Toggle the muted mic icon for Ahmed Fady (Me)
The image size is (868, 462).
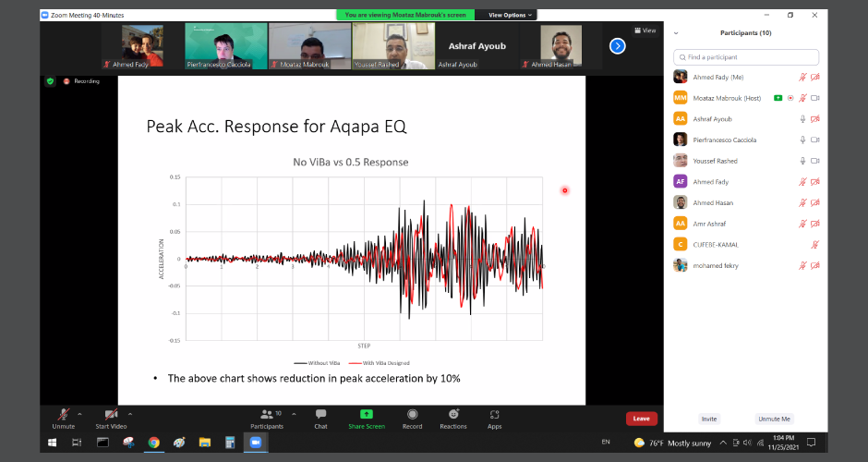803,77
